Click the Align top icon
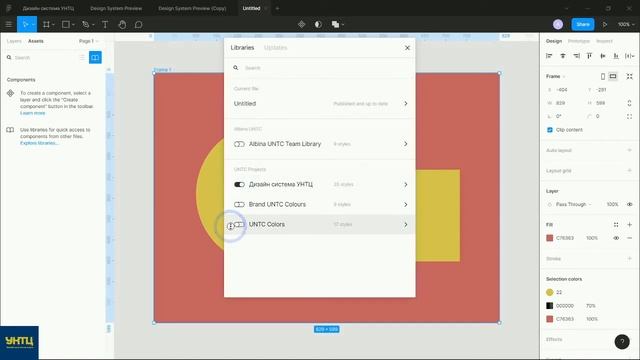 coord(589,56)
